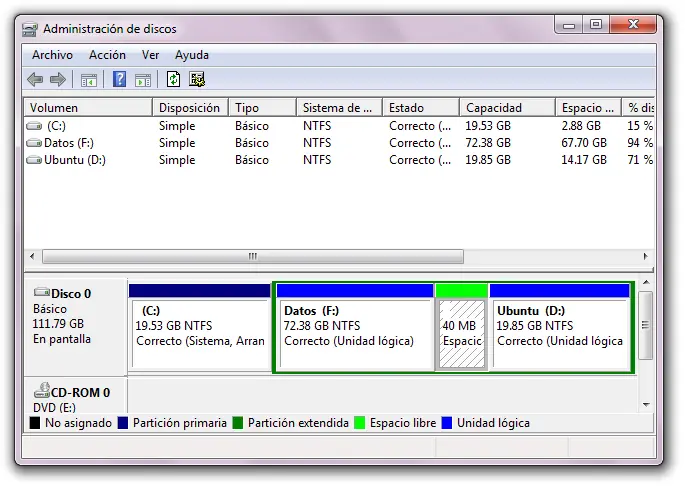
Task: Click the 19.85 GB capacity cell
Action: pos(488,160)
